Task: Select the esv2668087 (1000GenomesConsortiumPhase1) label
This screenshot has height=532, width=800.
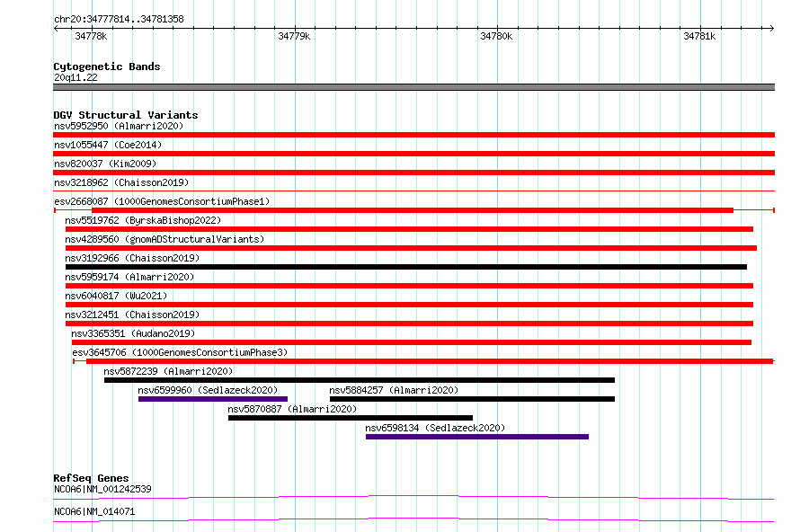Action: tap(162, 201)
